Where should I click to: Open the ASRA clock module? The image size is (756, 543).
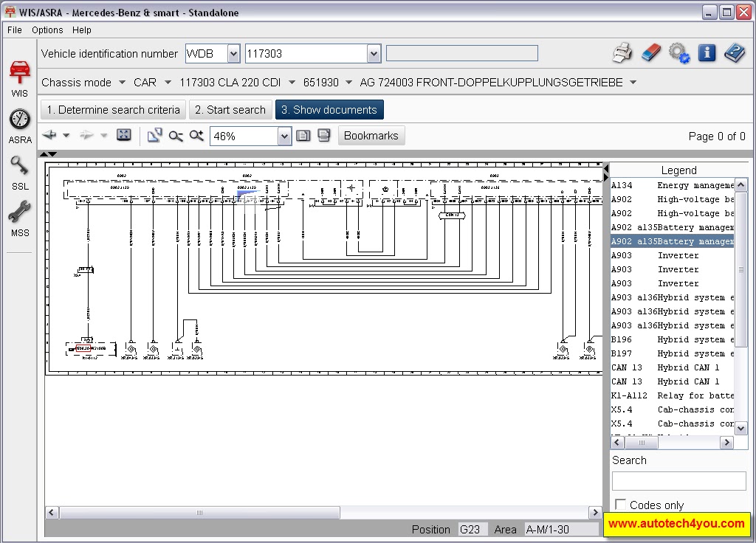tap(19, 126)
